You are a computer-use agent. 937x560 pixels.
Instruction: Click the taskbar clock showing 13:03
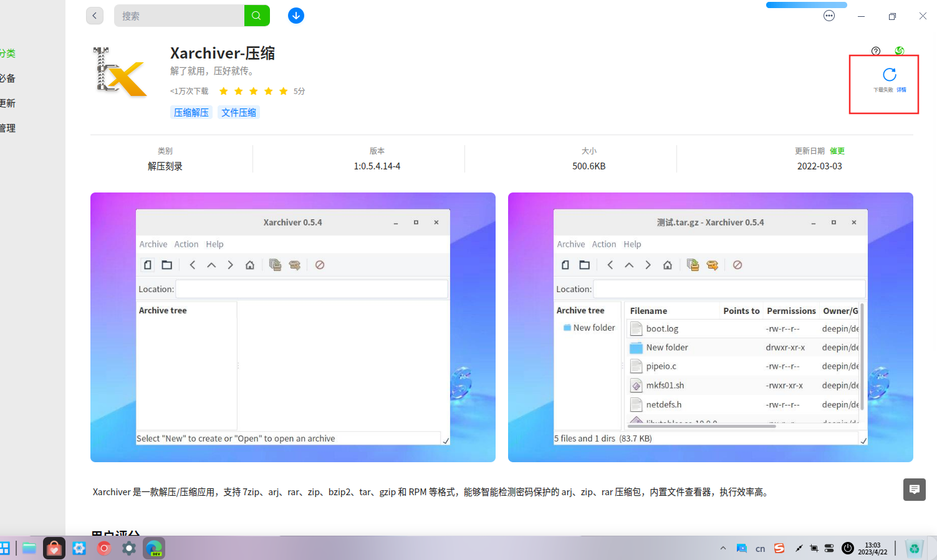[x=873, y=548]
